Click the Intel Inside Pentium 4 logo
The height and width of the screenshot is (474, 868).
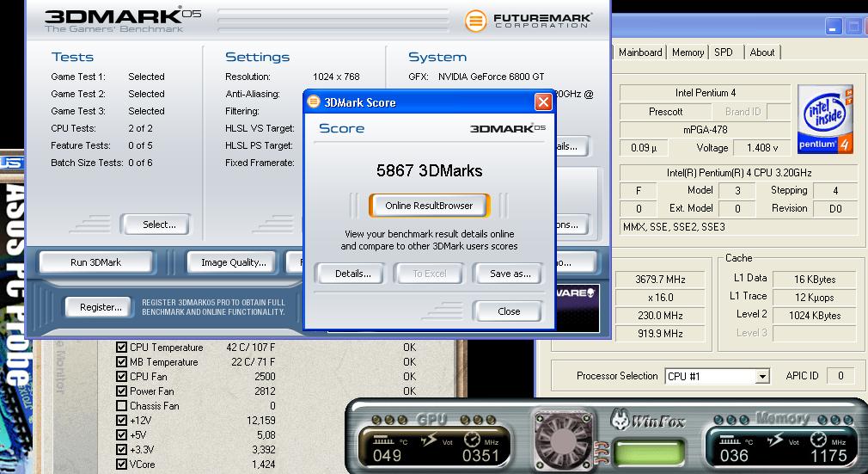825,120
